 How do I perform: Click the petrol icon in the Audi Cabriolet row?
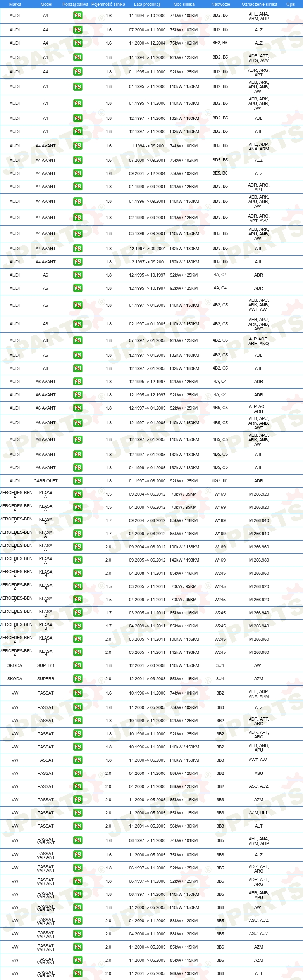pos(77,481)
